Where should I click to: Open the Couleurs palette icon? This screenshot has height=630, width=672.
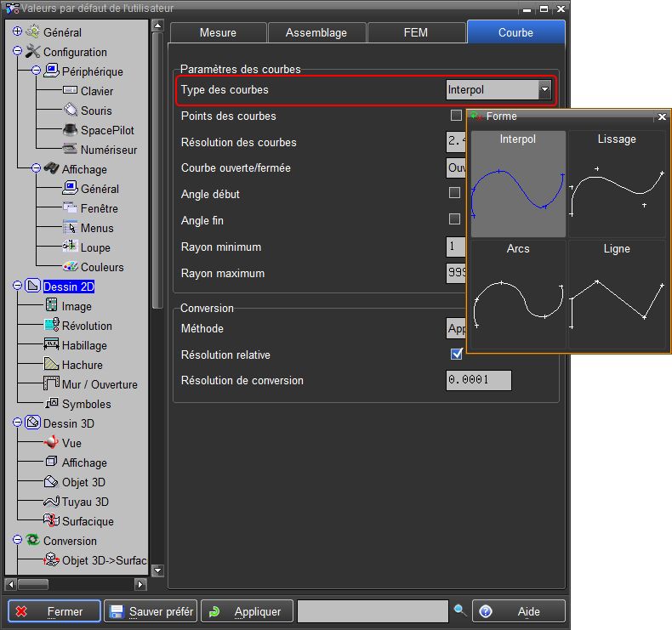pos(70,267)
